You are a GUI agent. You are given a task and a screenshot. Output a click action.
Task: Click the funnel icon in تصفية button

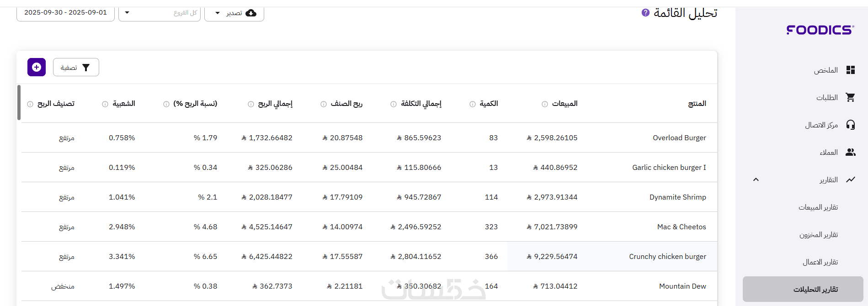coord(86,68)
